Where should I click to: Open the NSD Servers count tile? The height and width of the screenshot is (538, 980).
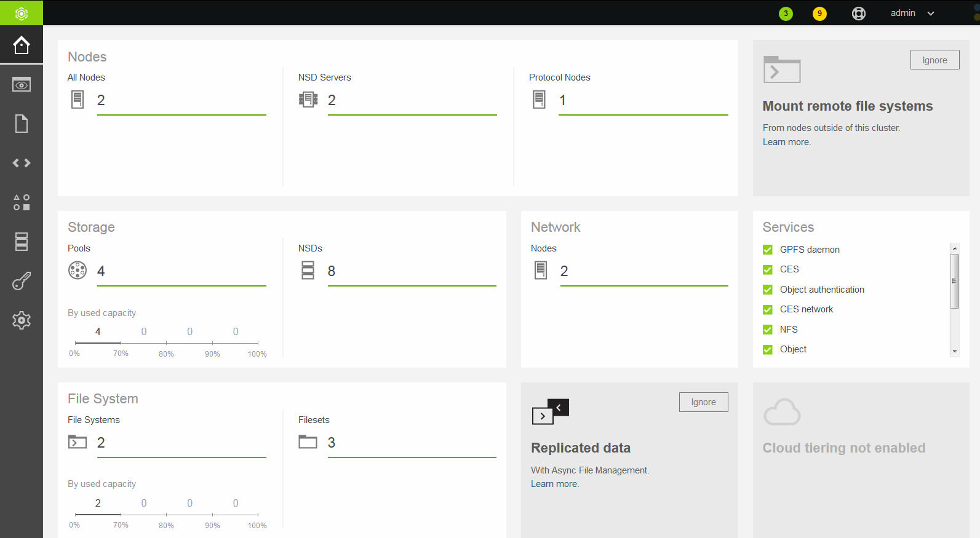click(332, 100)
